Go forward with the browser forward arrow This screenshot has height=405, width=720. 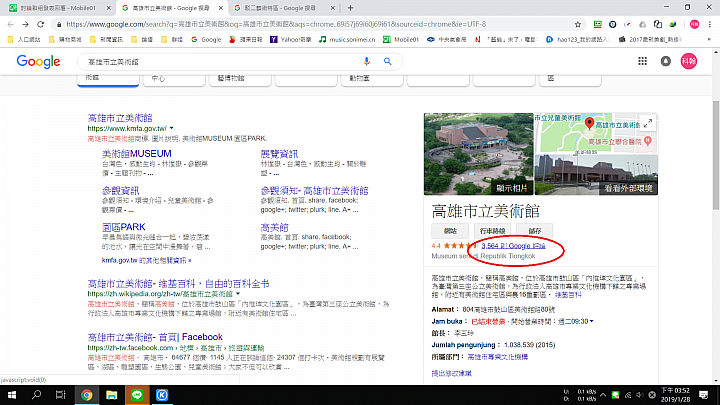[25, 24]
